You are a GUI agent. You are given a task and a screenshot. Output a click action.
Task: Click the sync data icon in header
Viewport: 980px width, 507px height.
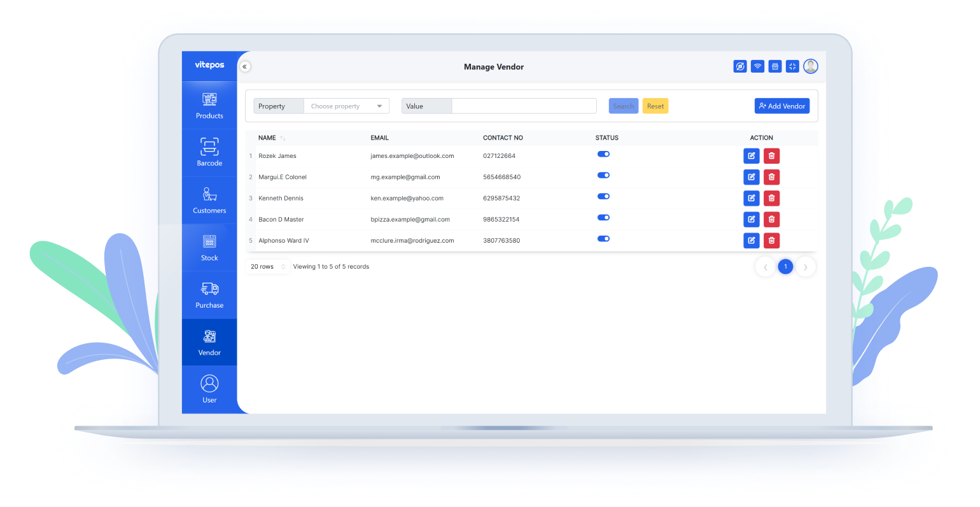coord(739,66)
